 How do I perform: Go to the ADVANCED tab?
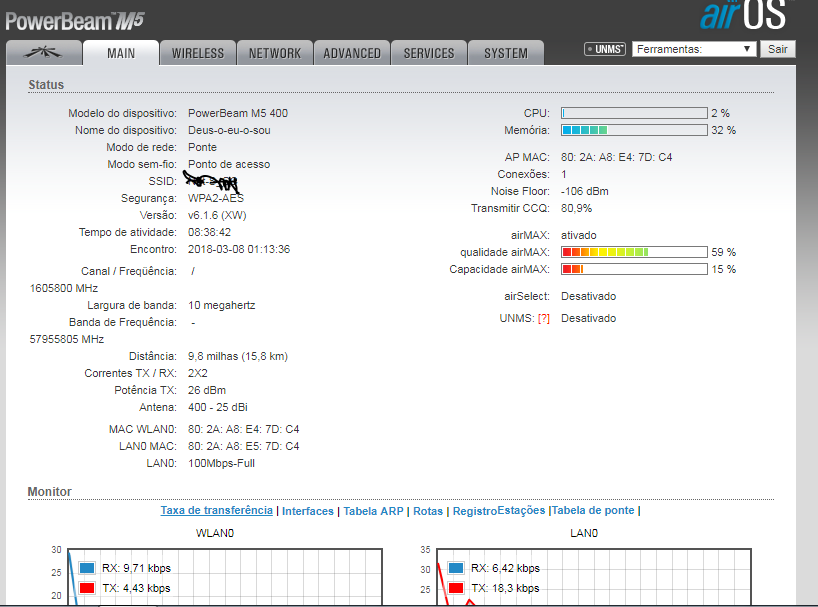click(x=352, y=53)
